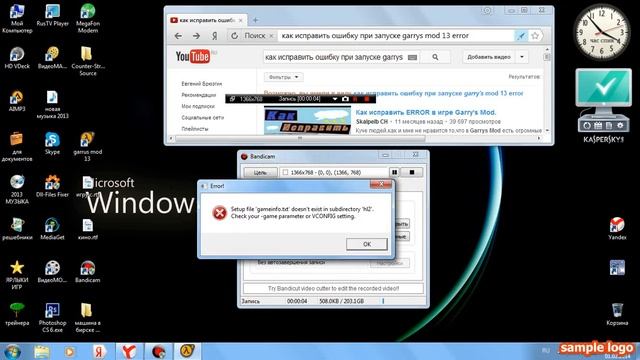Open 2013 МУЗЫКА disc icon
The image size is (640, 360).
pyautogui.click(x=17, y=190)
